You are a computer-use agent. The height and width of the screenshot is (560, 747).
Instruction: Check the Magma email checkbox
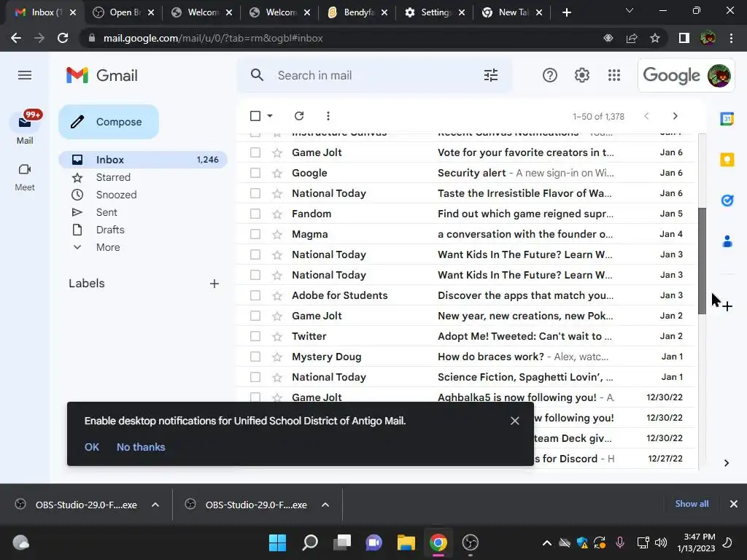(255, 234)
